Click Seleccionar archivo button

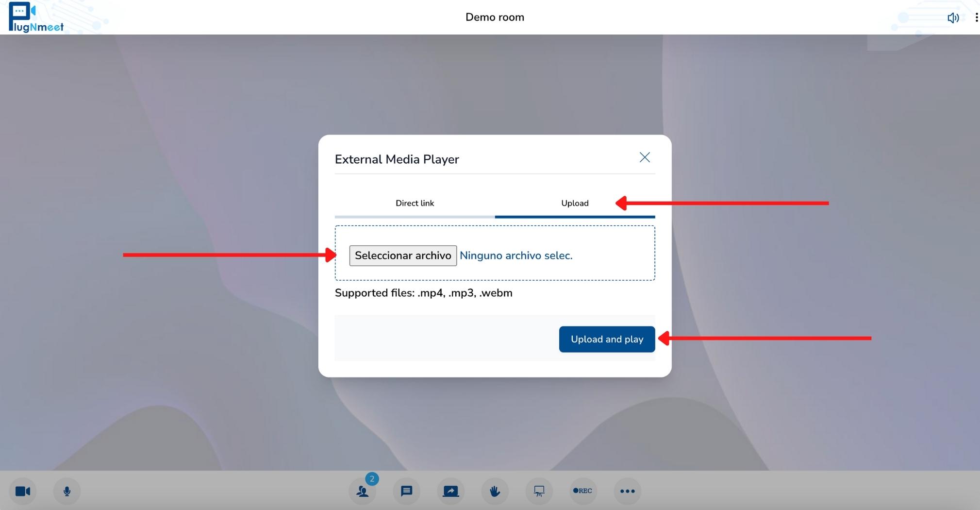pos(403,255)
